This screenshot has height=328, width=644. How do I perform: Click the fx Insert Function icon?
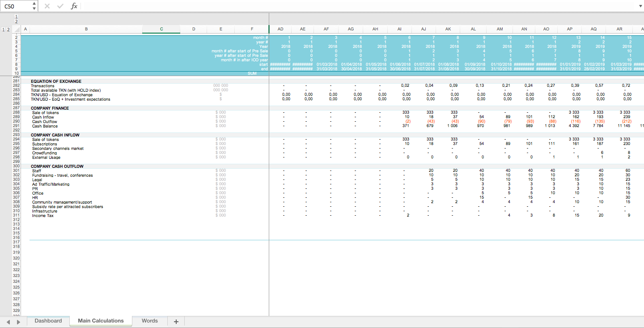pos(74,6)
